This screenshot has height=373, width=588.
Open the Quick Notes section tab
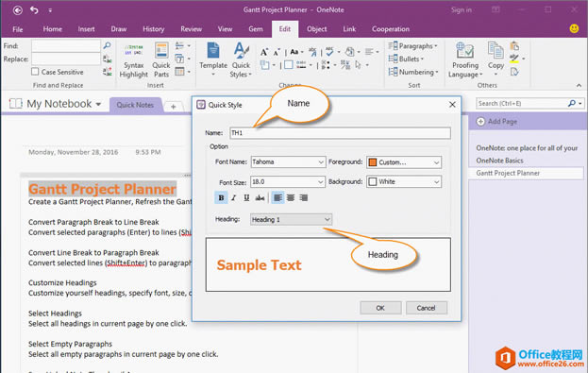point(135,105)
